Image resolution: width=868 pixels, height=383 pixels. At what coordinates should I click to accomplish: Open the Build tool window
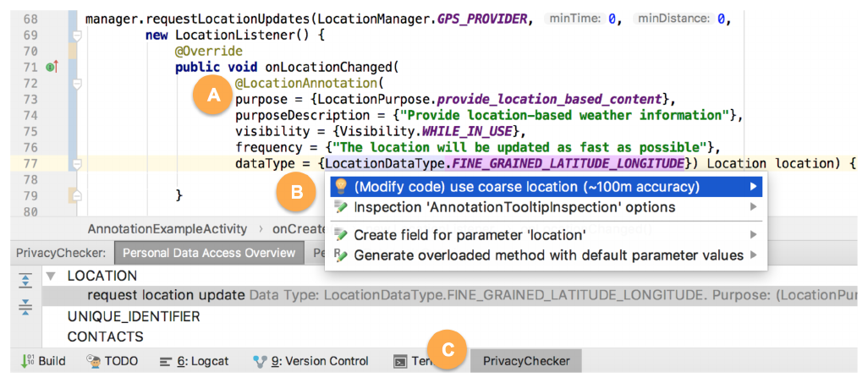click(42, 361)
